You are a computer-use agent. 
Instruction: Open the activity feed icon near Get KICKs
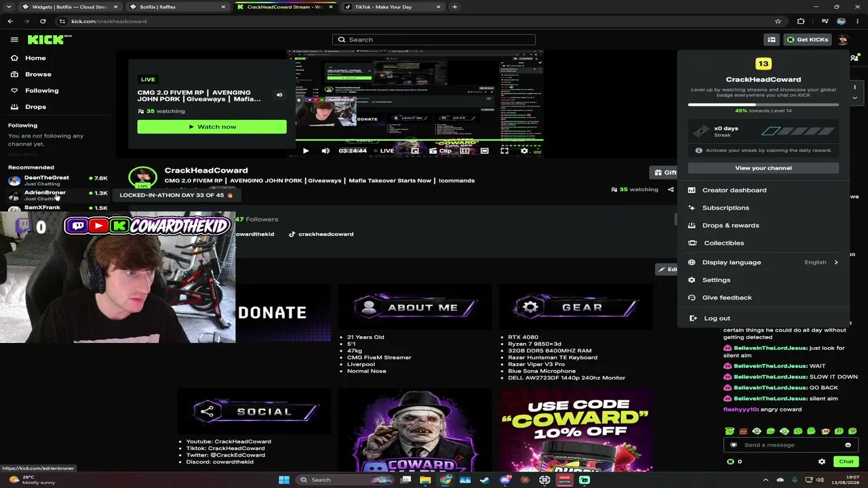[x=771, y=39]
